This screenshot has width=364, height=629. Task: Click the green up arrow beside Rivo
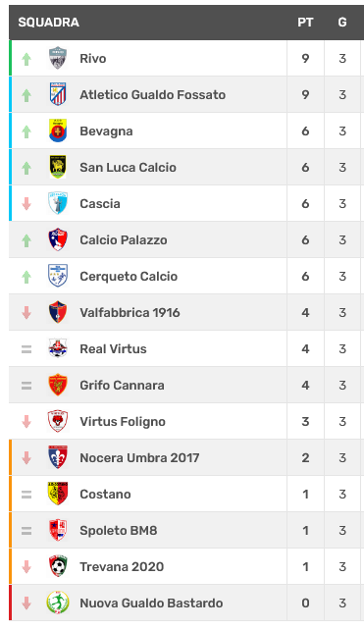point(26,59)
